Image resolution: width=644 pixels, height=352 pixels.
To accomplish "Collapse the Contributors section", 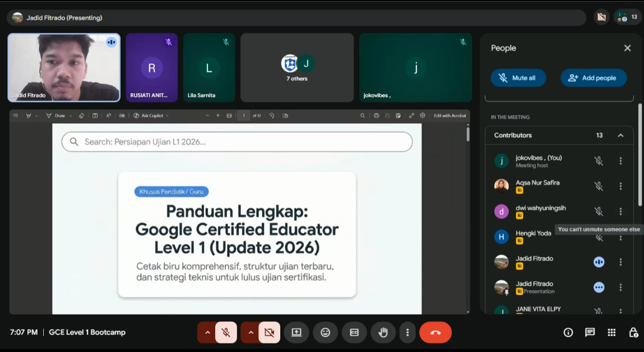I will pyautogui.click(x=620, y=135).
